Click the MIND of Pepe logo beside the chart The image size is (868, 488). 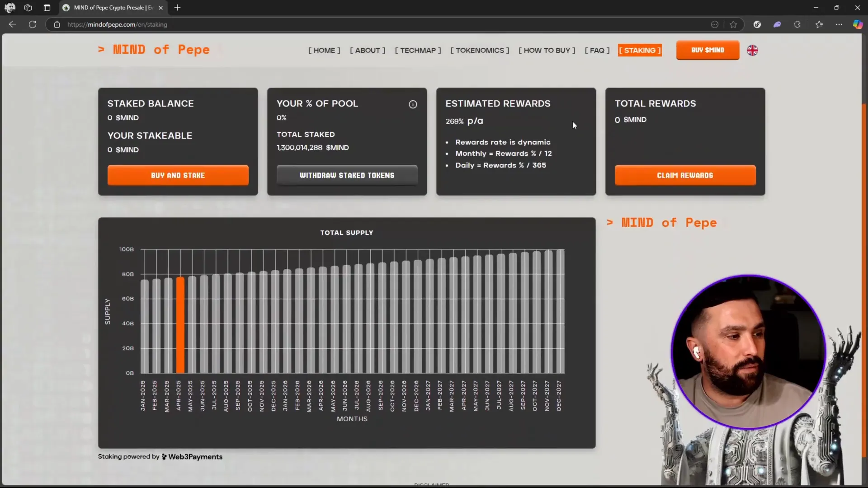[661, 223]
